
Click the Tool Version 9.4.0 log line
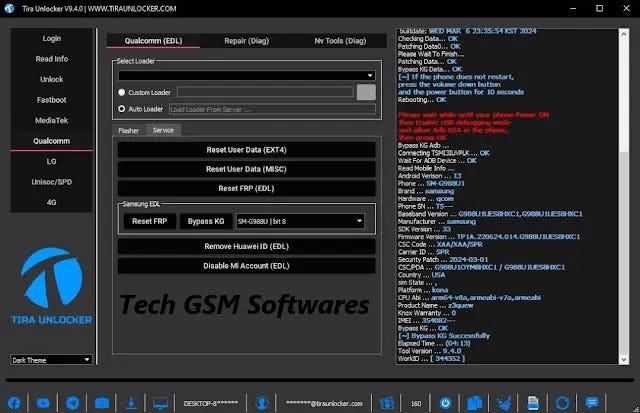(x=429, y=351)
